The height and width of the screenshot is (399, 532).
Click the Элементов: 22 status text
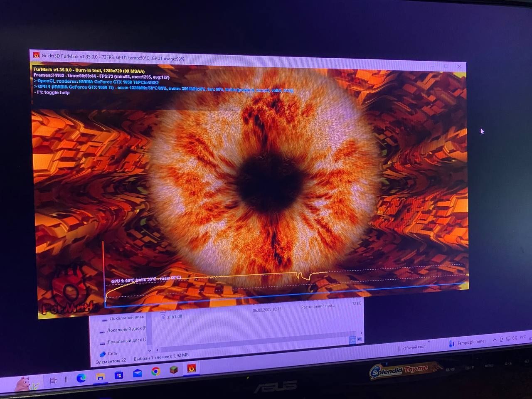tap(111, 361)
